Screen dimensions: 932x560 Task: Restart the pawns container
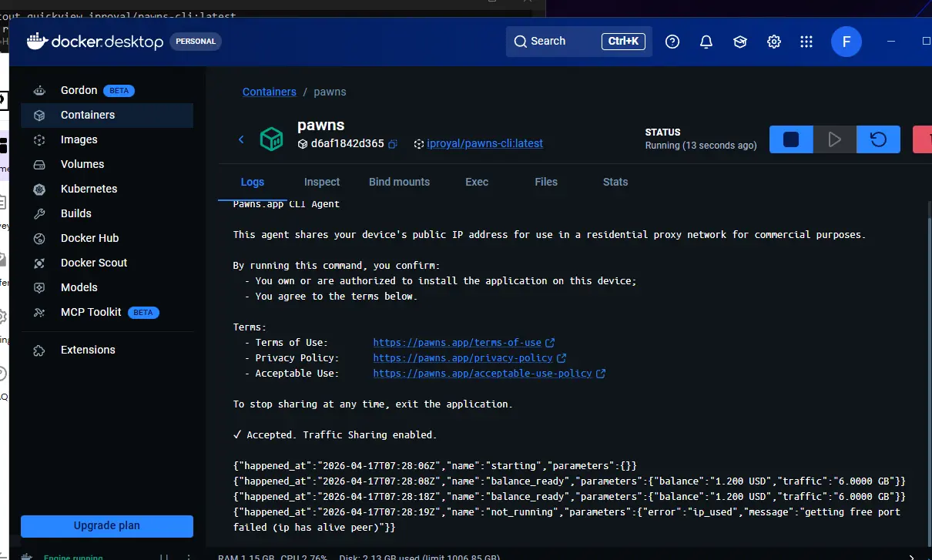(878, 139)
